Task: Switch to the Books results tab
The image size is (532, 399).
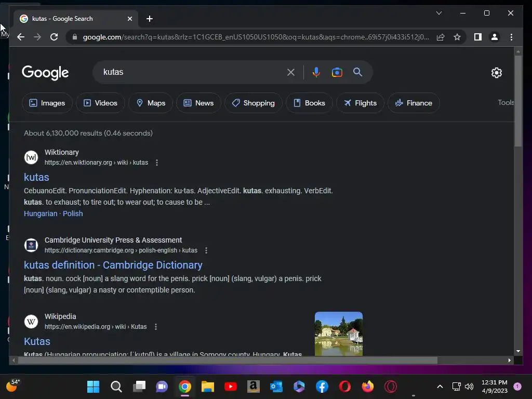Action: point(309,103)
